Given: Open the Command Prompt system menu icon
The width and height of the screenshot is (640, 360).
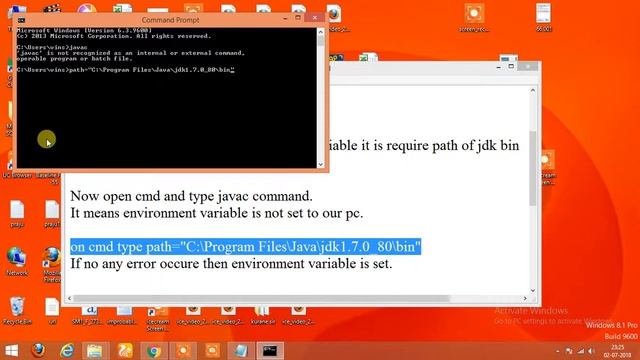Looking at the screenshot, I should (x=22, y=20).
